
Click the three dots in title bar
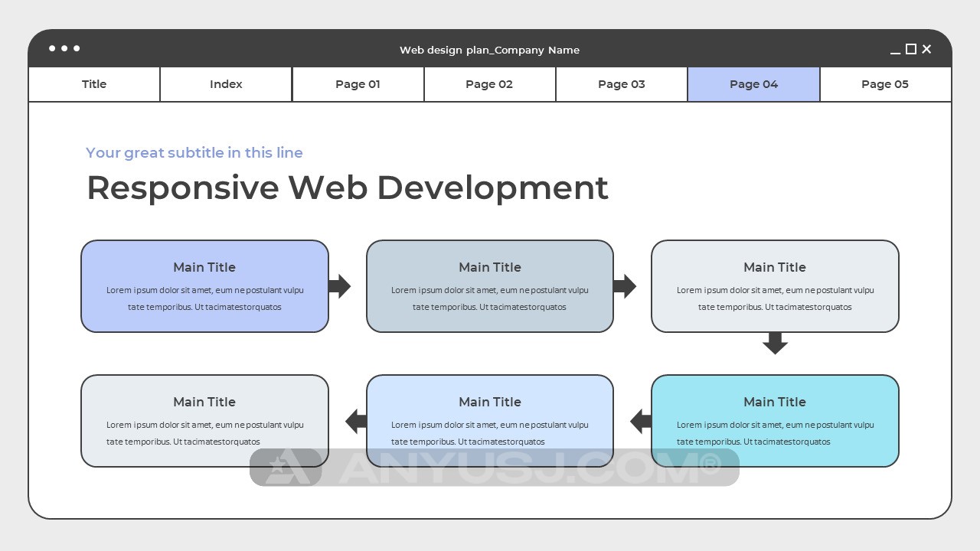pos(64,48)
